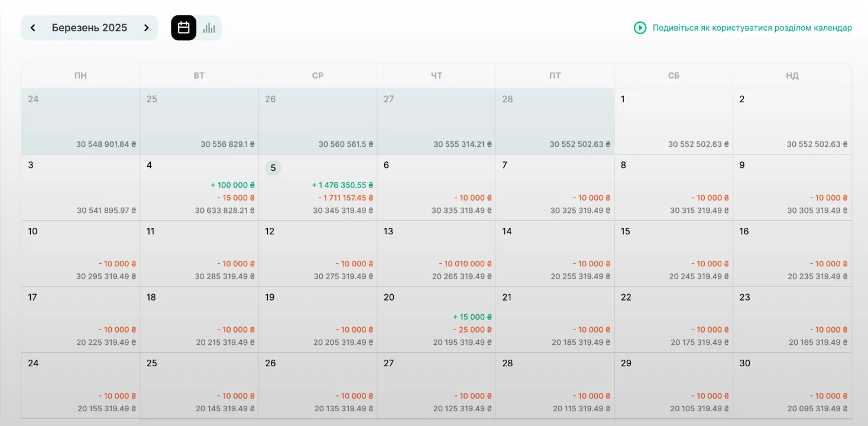Open the "+ 100 000 ₴" entry on March 4
Image resolution: width=868 pixels, height=426 pixels.
[x=232, y=185]
